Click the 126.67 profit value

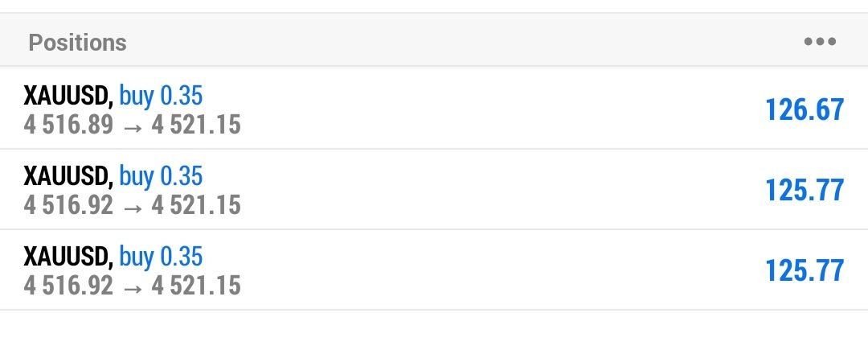(805, 109)
